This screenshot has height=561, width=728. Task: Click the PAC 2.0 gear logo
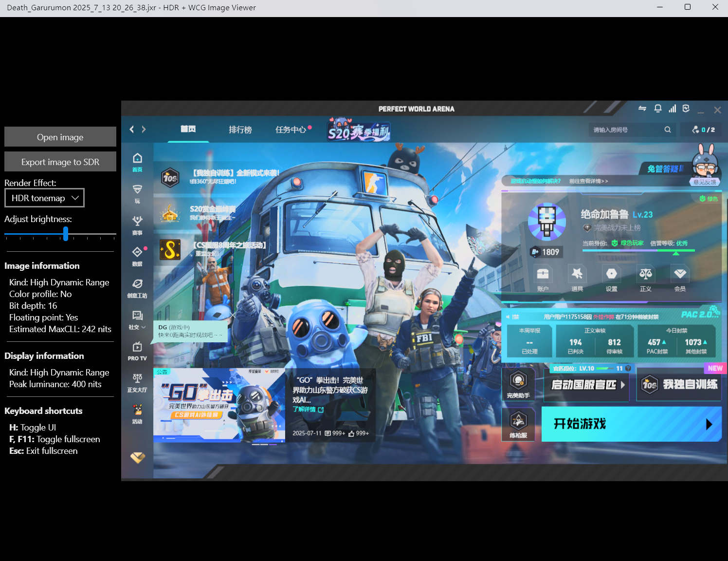[x=700, y=313]
